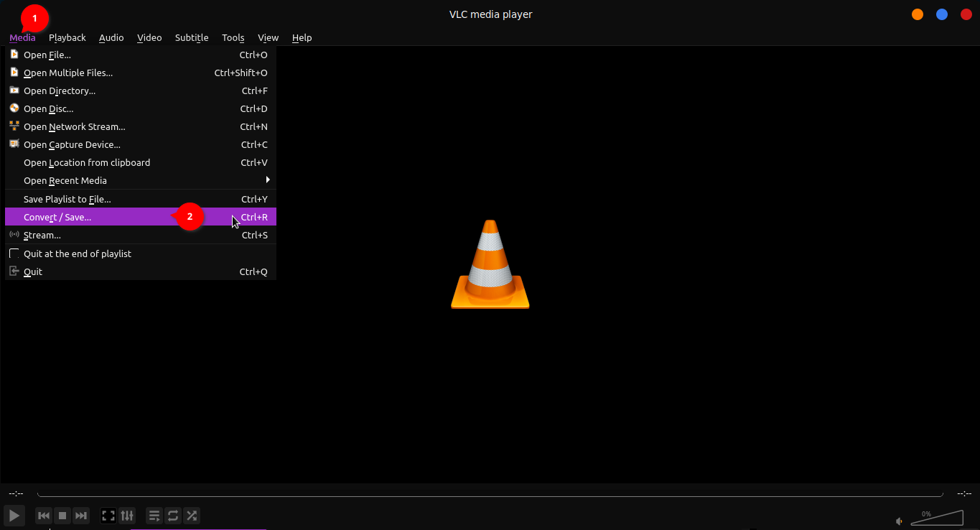Choose Open Network Stream option
980x530 pixels.
coord(74,127)
